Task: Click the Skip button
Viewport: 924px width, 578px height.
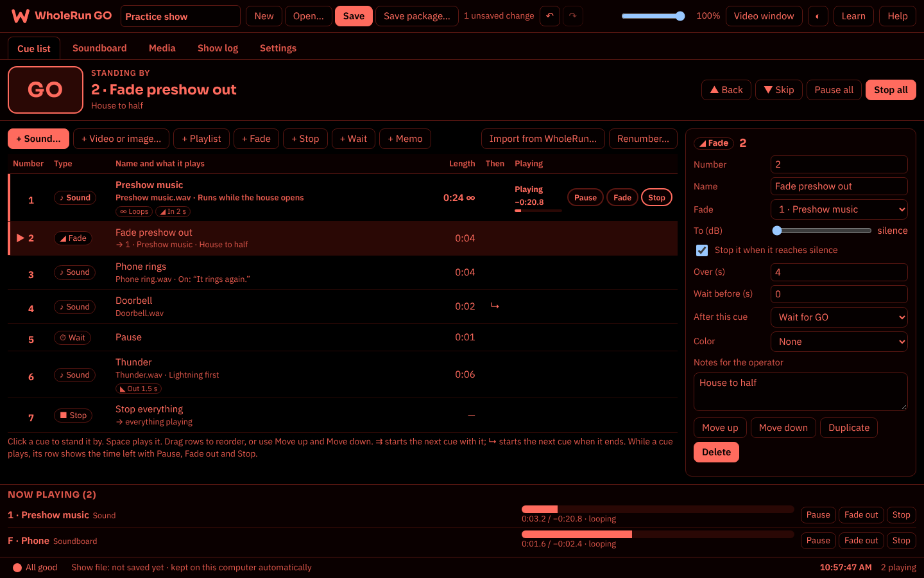Action: pyautogui.click(x=778, y=90)
